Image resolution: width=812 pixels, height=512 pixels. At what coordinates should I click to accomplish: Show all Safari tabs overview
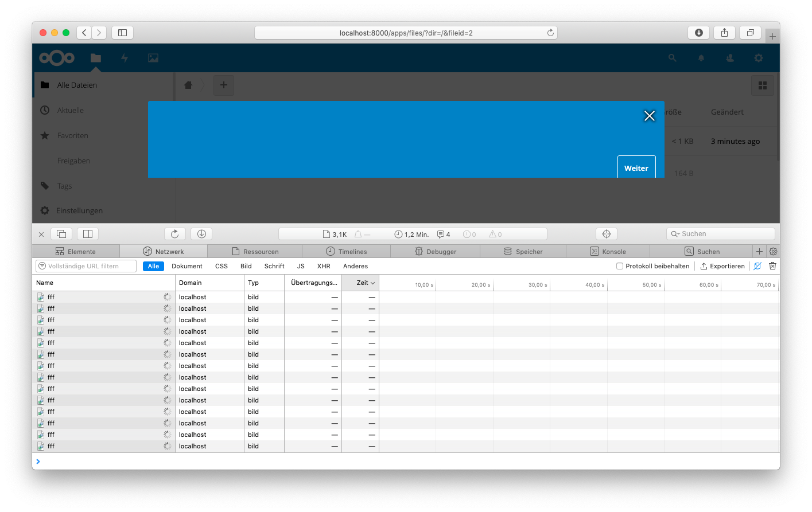coord(750,33)
